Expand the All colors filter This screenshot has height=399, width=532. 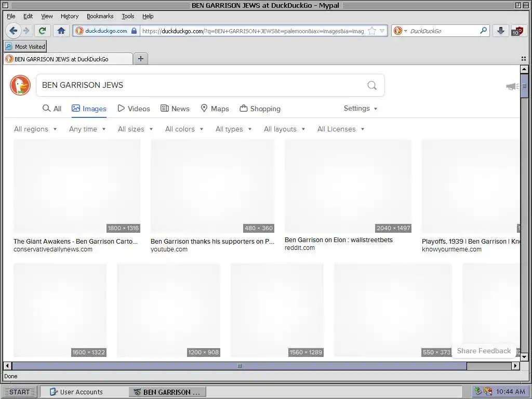(x=184, y=129)
